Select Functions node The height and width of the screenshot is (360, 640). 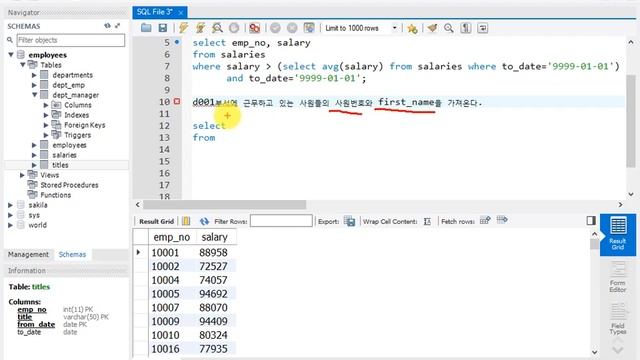coord(56,195)
